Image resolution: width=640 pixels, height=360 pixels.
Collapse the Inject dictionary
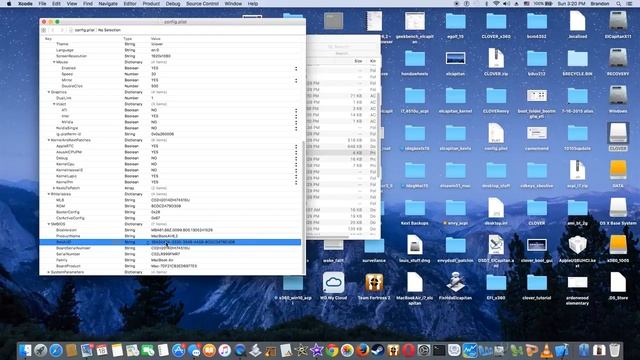54,104
